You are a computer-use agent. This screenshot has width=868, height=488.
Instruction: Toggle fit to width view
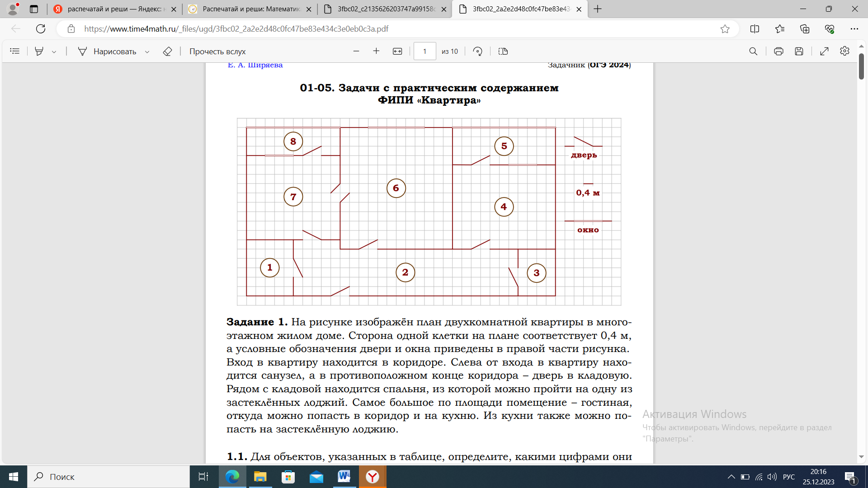pos(397,51)
